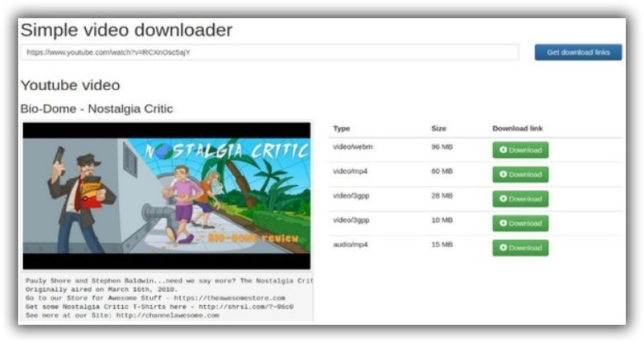Screen dimensions: 644x343
Task: Click the Get download links button
Action: click(578, 52)
